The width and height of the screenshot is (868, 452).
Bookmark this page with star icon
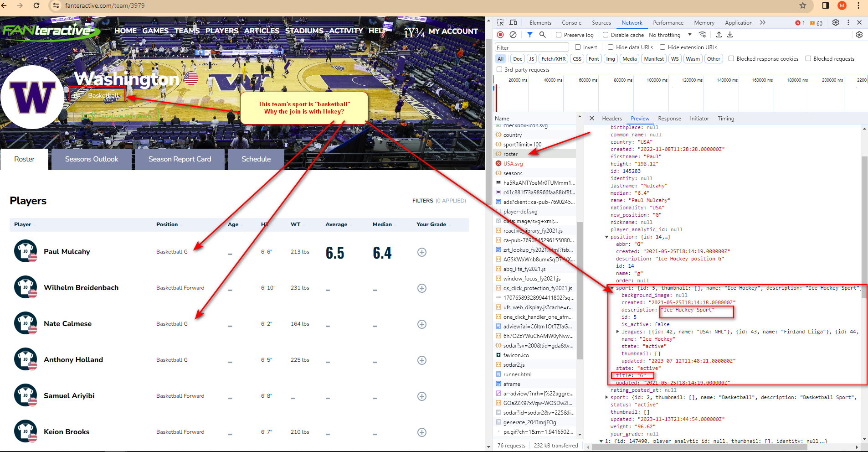[x=803, y=5]
